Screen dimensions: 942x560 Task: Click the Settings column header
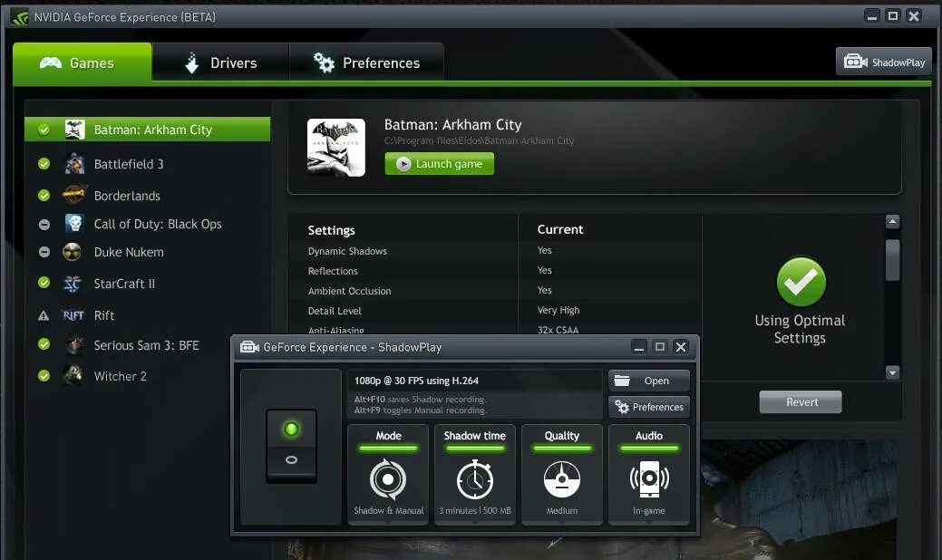pyautogui.click(x=331, y=230)
